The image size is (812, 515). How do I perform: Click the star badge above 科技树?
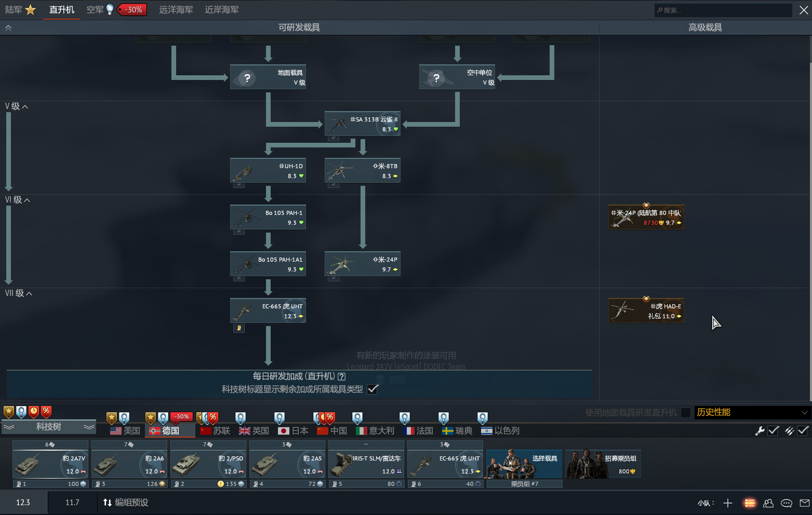9,412
